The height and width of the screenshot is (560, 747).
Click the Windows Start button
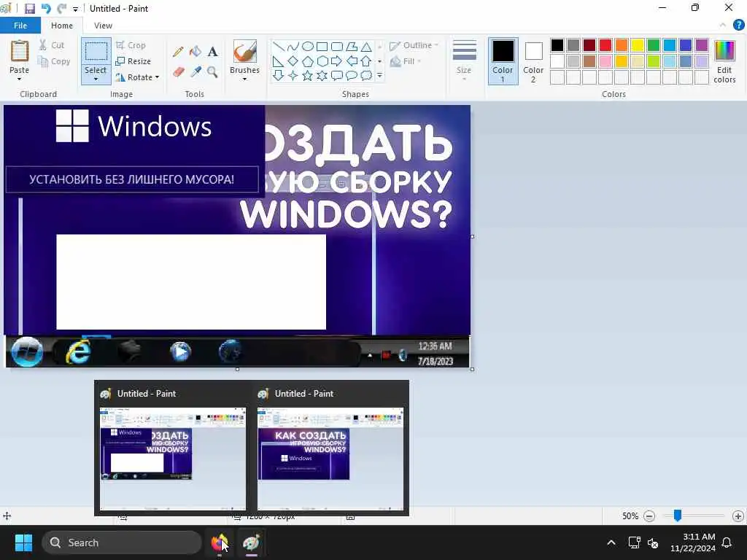pyautogui.click(x=23, y=542)
